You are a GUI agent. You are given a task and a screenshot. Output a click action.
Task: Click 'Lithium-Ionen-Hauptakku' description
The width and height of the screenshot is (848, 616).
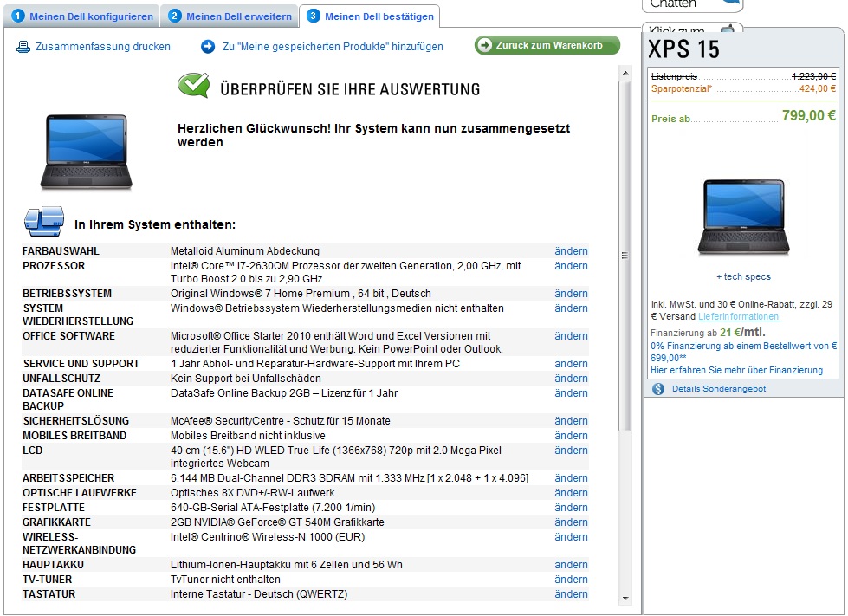[287, 565]
